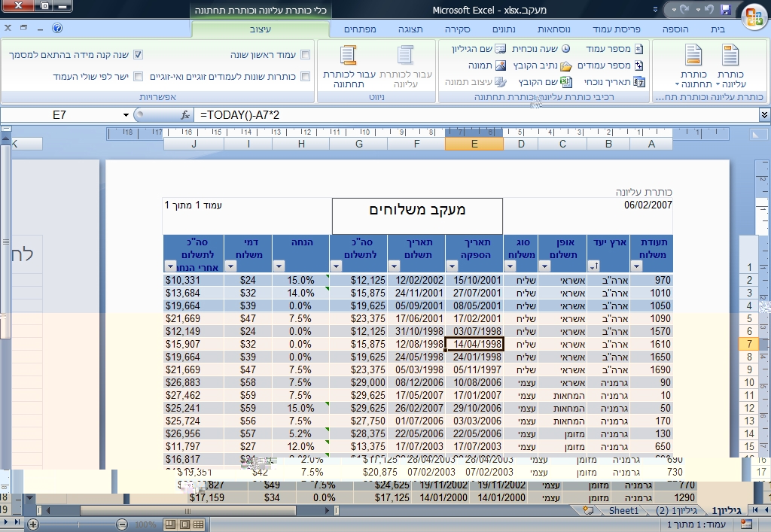Open the round Office button

754,17
